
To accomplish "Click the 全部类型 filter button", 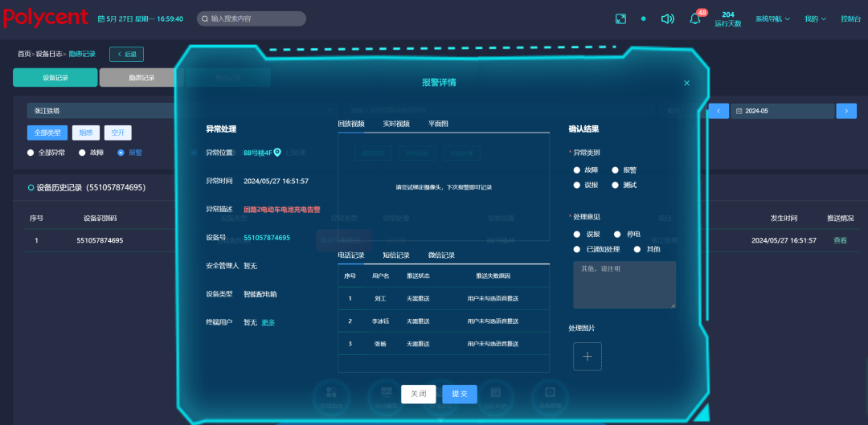I will click(47, 133).
